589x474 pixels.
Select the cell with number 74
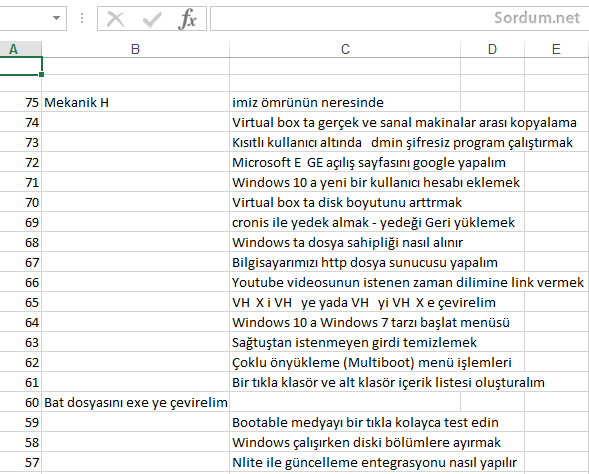(x=21, y=122)
